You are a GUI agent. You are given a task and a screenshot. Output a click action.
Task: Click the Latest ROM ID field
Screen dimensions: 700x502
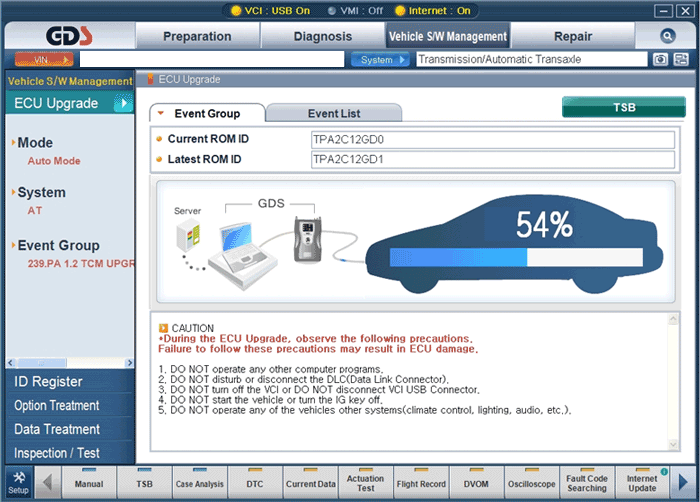click(493, 159)
